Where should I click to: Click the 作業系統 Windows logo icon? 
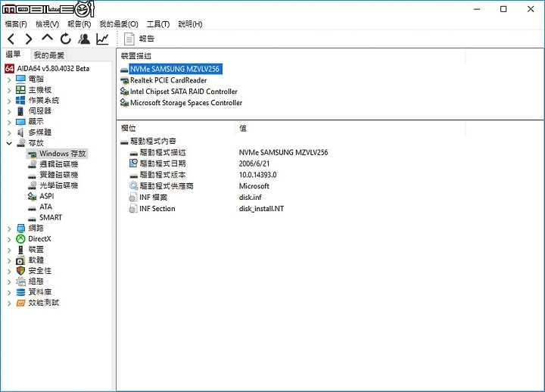click(x=21, y=101)
